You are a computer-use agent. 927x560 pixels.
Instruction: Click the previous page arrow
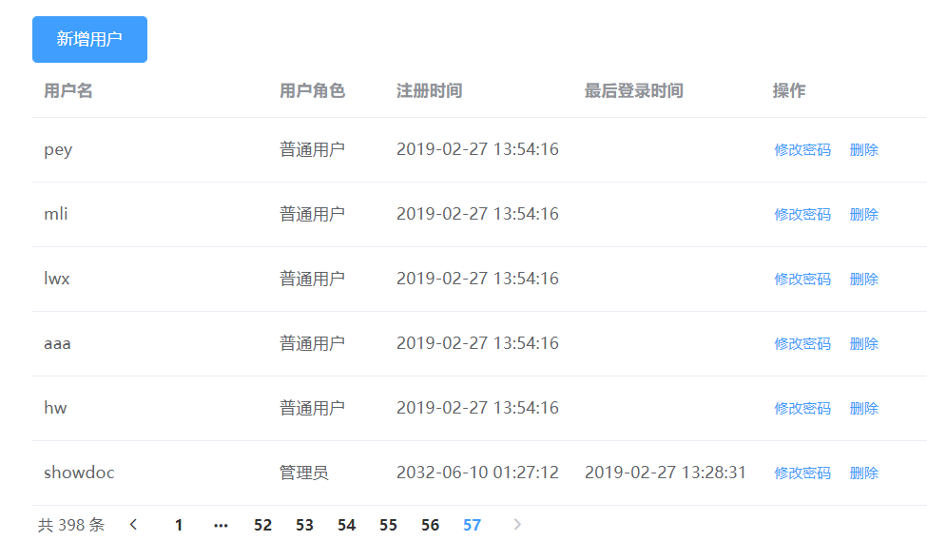(133, 524)
